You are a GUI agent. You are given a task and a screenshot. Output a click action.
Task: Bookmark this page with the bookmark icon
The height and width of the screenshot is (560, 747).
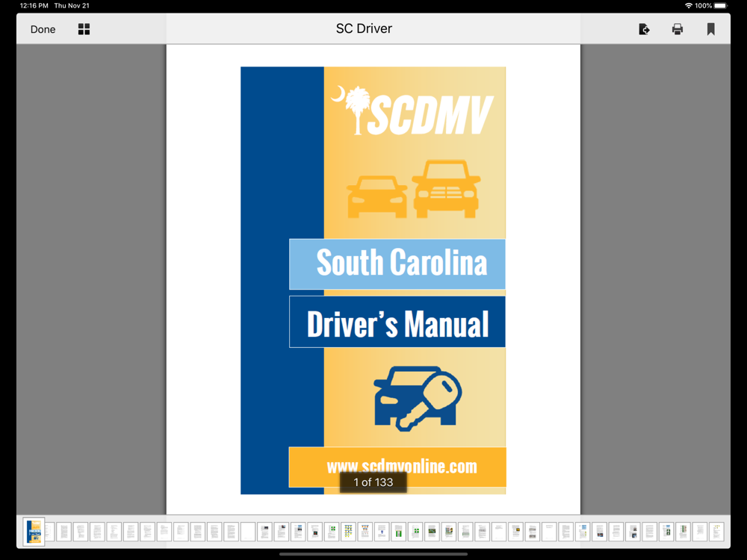pos(711,30)
